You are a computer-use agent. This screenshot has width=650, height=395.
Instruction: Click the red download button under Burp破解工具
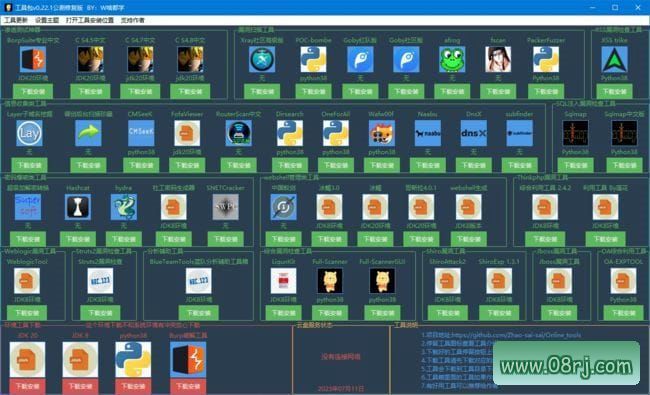(x=188, y=386)
